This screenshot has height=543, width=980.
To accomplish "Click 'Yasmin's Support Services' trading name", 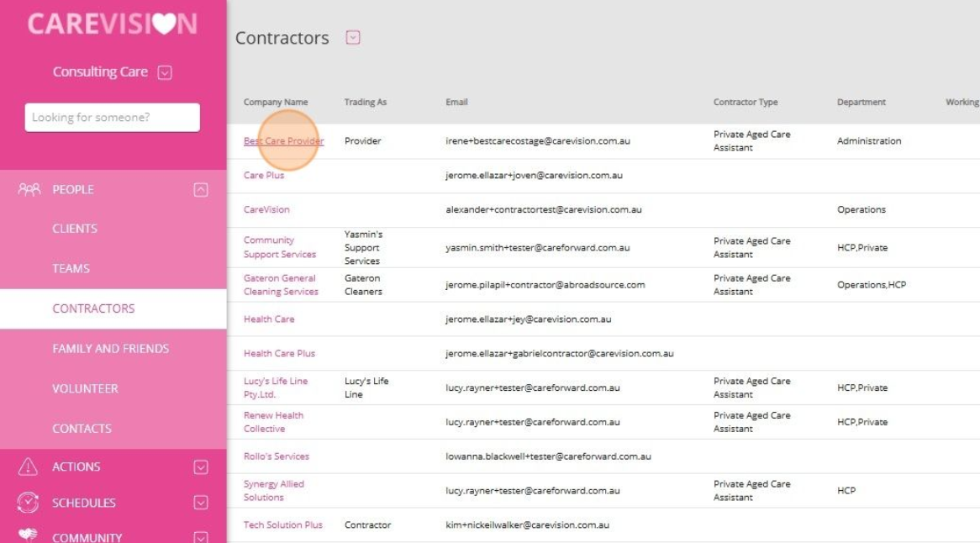I will (364, 247).
